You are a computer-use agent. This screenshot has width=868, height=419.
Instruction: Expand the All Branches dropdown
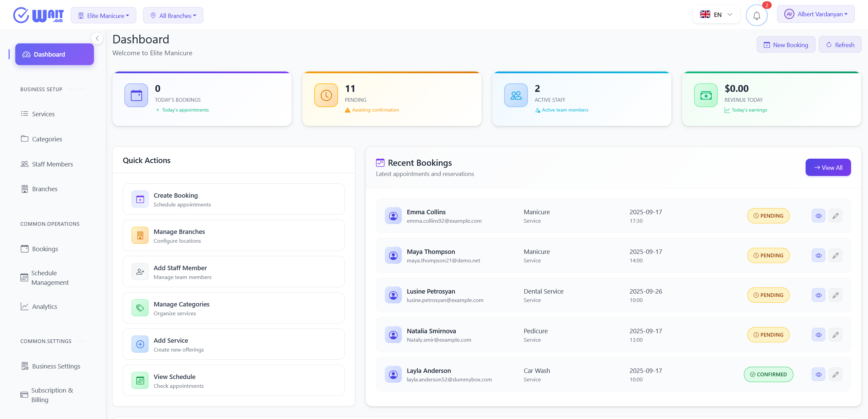click(173, 16)
